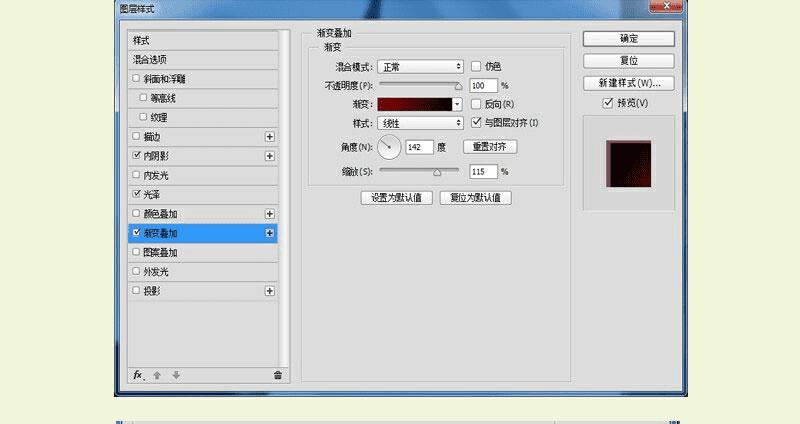Click the fx add effect icon
The width and height of the screenshot is (800, 424).
tap(138, 375)
